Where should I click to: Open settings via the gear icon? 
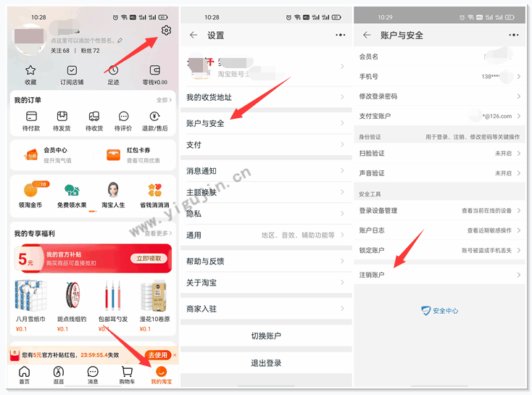[166, 30]
